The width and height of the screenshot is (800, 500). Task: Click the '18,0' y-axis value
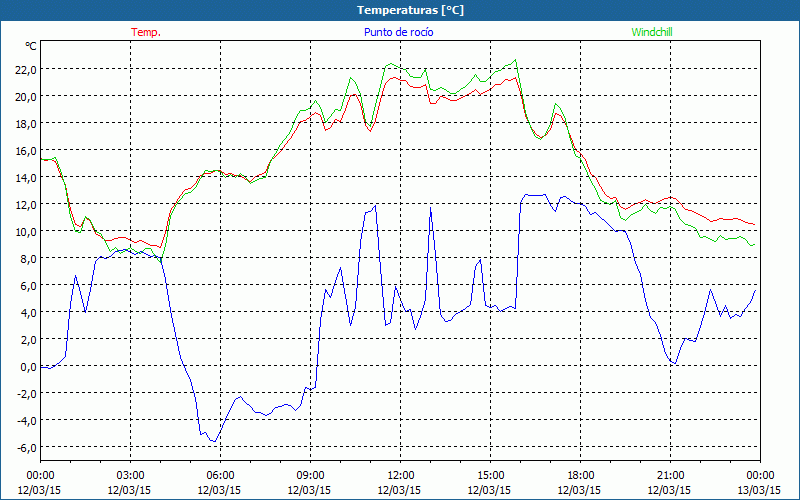click(26, 124)
